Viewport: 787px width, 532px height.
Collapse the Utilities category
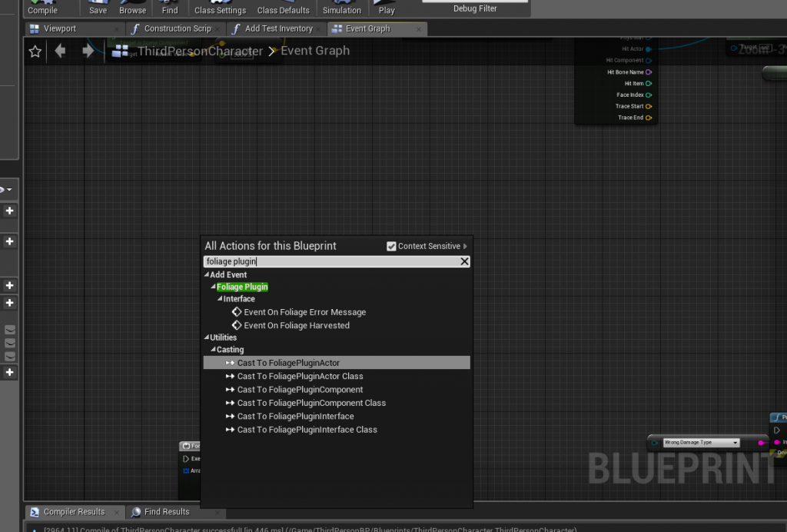(207, 337)
